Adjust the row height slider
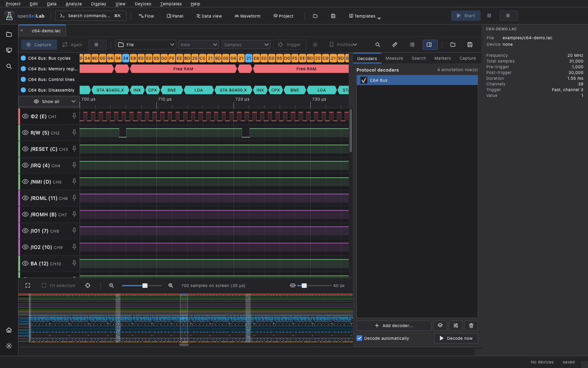The height and width of the screenshot is (368, 588). click(x=314, y=285)
